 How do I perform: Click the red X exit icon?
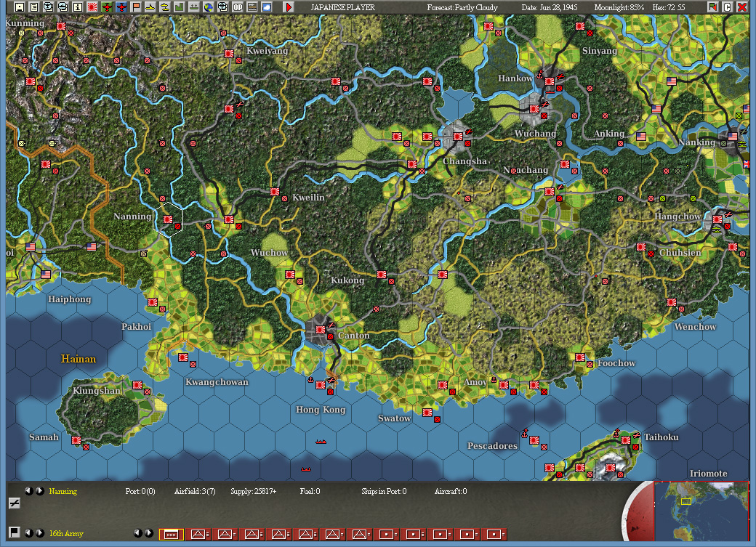(742, 7)
